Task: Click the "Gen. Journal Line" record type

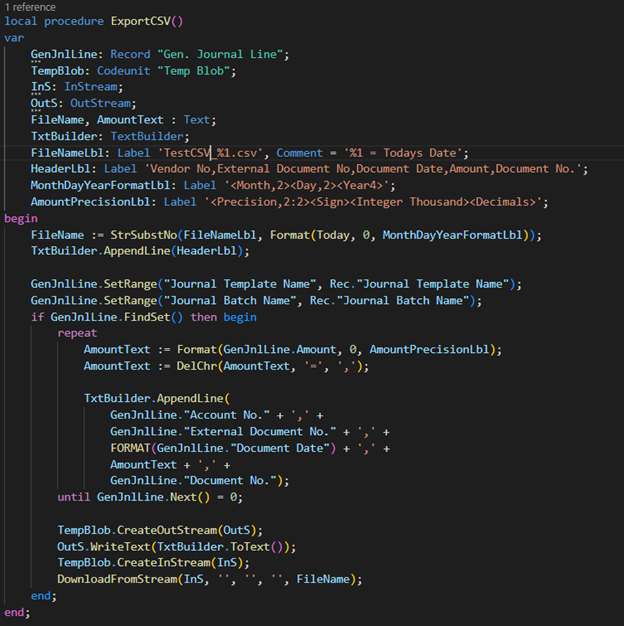Action: pyautogui.click(x=220, y=54)
